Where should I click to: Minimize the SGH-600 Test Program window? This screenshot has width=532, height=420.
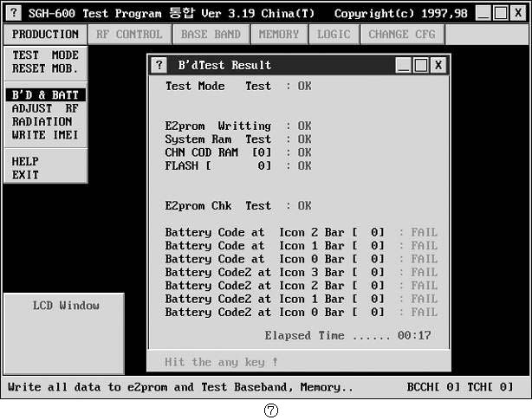coord(483,14)
